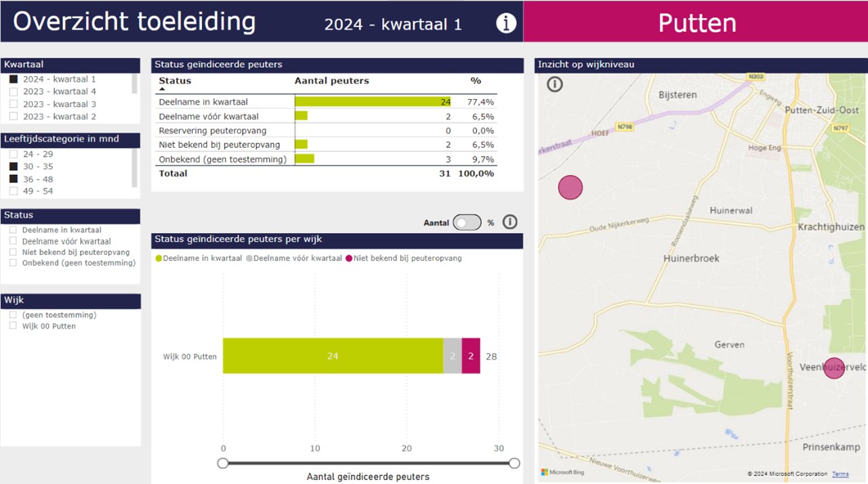
Task: Click the % column header
Action: (476, 81)
